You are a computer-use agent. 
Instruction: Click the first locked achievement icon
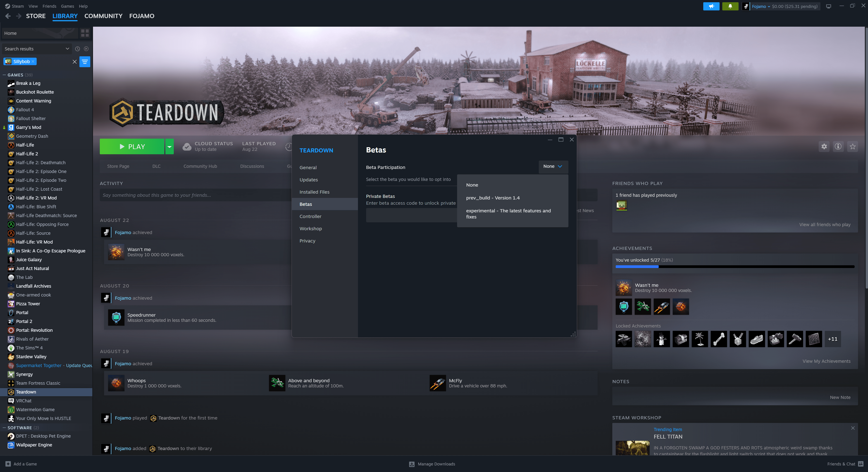(x=624, y=339)
